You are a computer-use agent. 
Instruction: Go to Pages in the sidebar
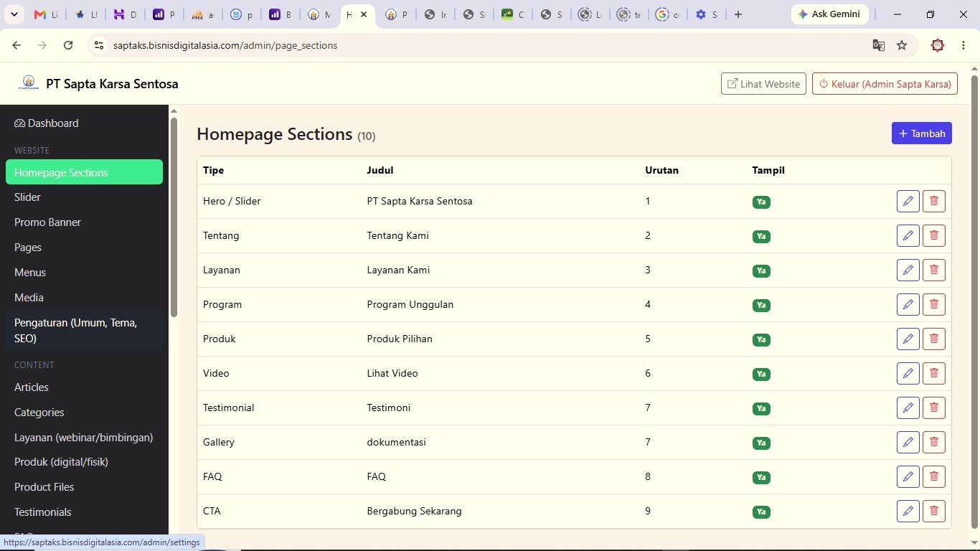pos(84,248)
